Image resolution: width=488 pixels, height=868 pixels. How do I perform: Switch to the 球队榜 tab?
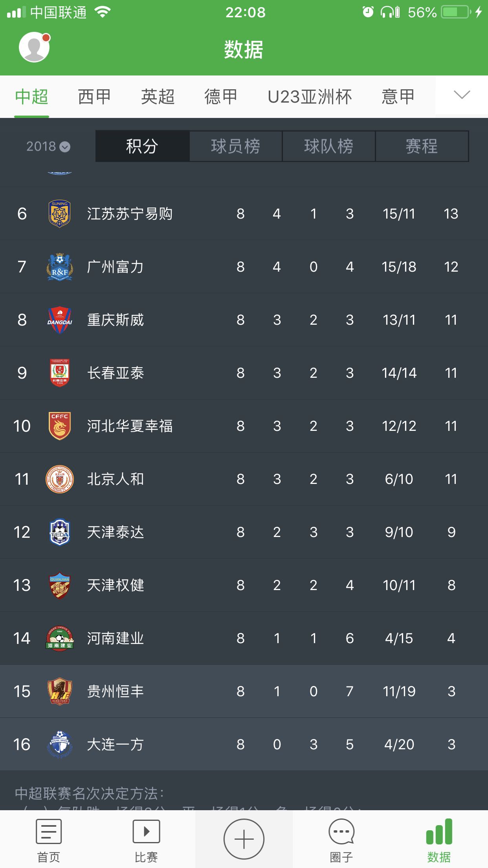(x=329, y=146)
